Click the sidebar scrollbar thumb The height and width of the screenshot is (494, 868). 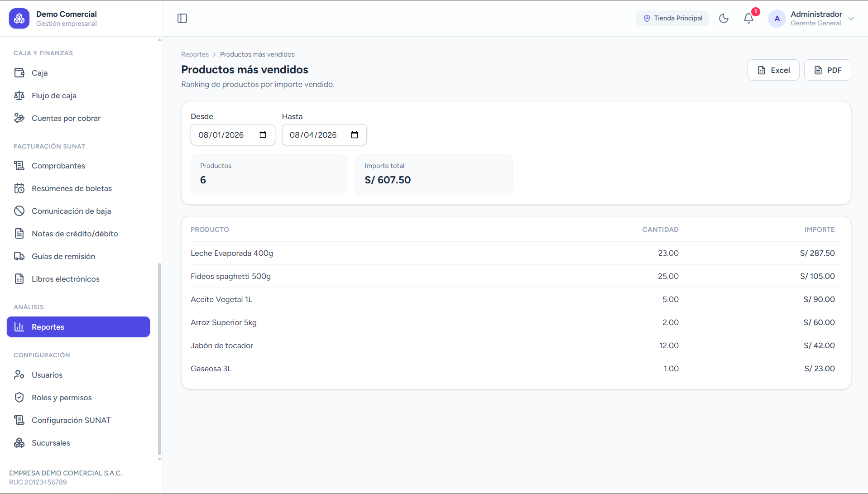(x=159, y=359)
